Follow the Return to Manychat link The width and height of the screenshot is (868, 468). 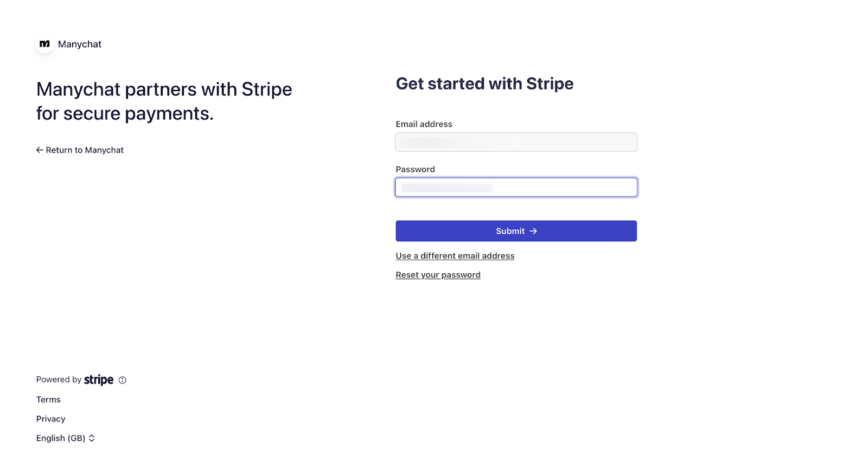(x=85, y=150)
